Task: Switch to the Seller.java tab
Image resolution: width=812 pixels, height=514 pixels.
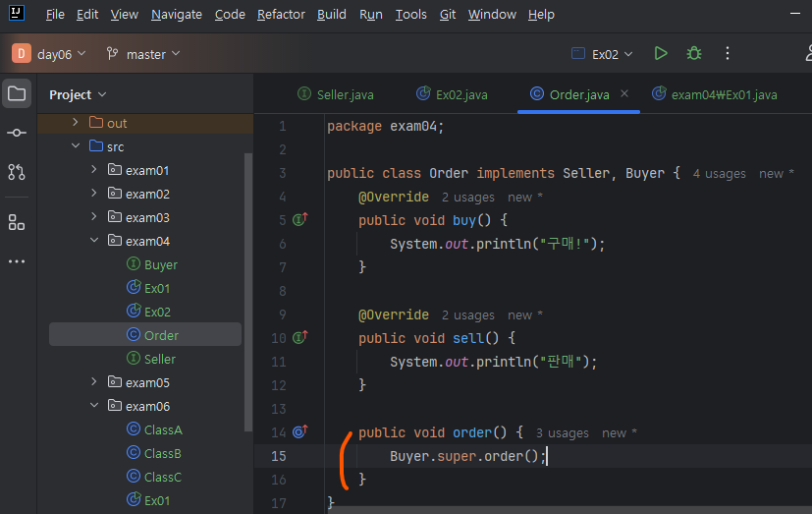Action: tap(336, 94)
